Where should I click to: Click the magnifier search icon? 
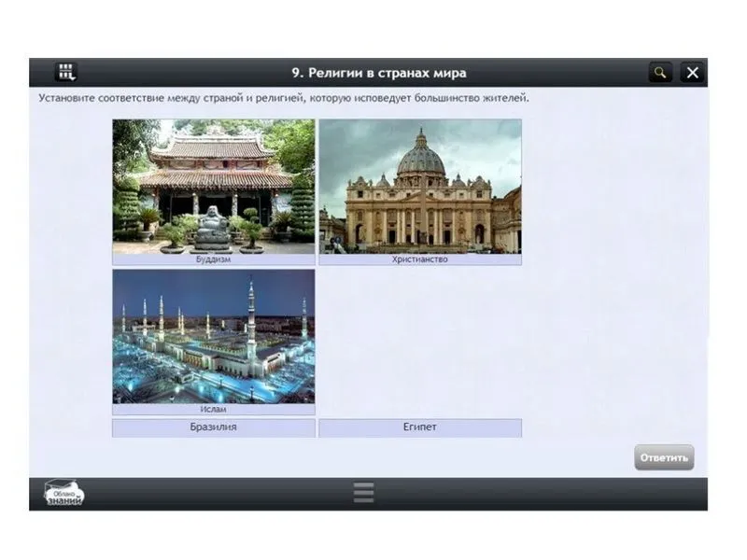pyautogui.click(x=660, y=73)
